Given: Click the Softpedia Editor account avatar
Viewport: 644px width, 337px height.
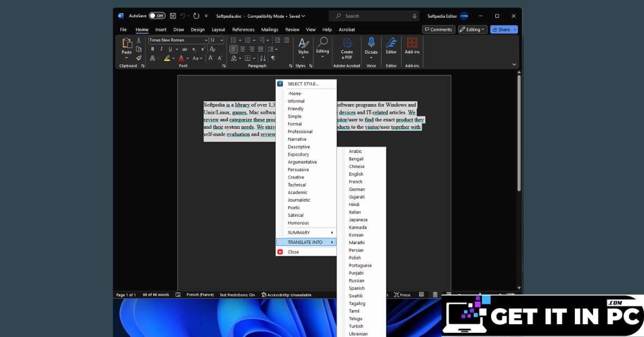Looking at the screenshot, I should (x=464, y=16).
